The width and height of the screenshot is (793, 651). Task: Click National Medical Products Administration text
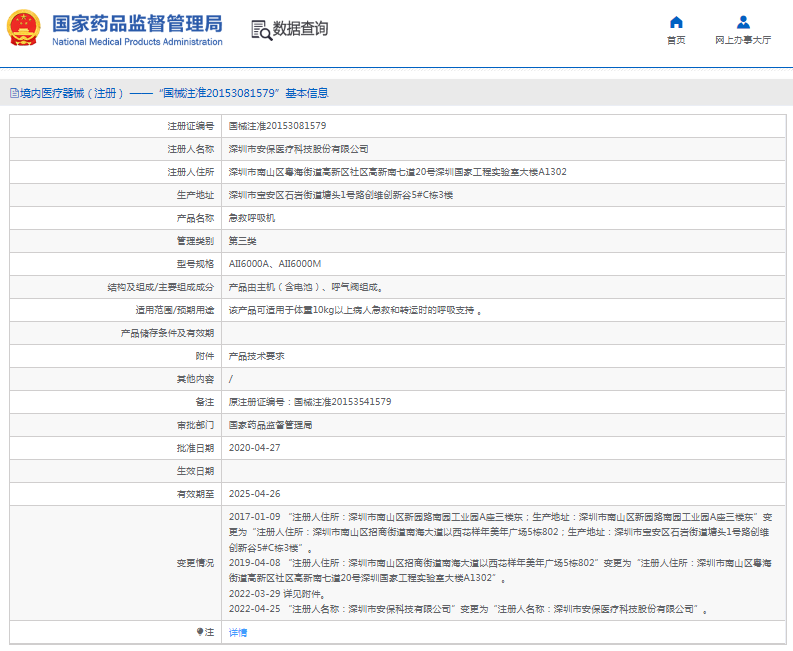point(137,42)
